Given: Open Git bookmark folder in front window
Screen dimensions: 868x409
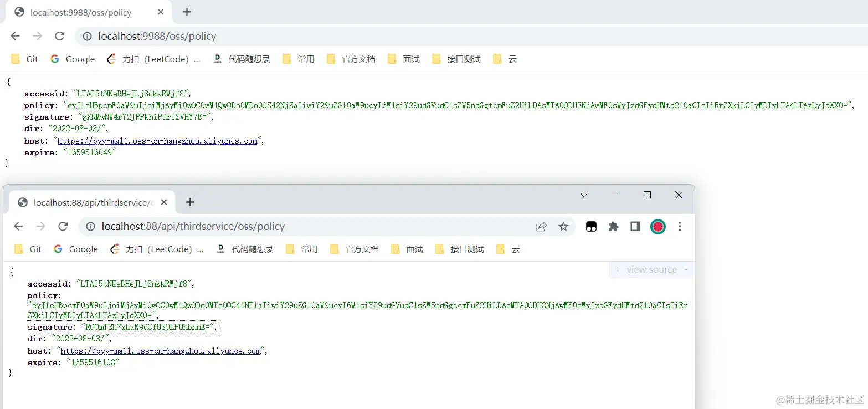Looking at the screenshot, I should click(28, 249).
